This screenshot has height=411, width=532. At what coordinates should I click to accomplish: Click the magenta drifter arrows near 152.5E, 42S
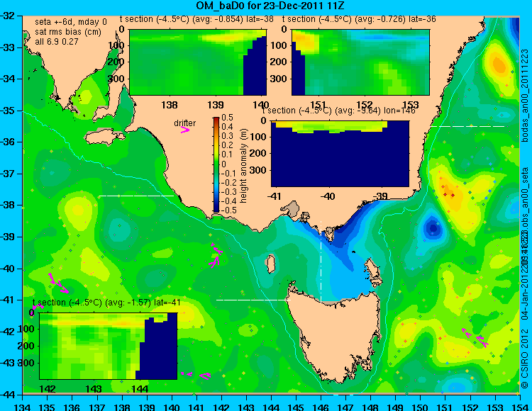click(x=475, y=338)
